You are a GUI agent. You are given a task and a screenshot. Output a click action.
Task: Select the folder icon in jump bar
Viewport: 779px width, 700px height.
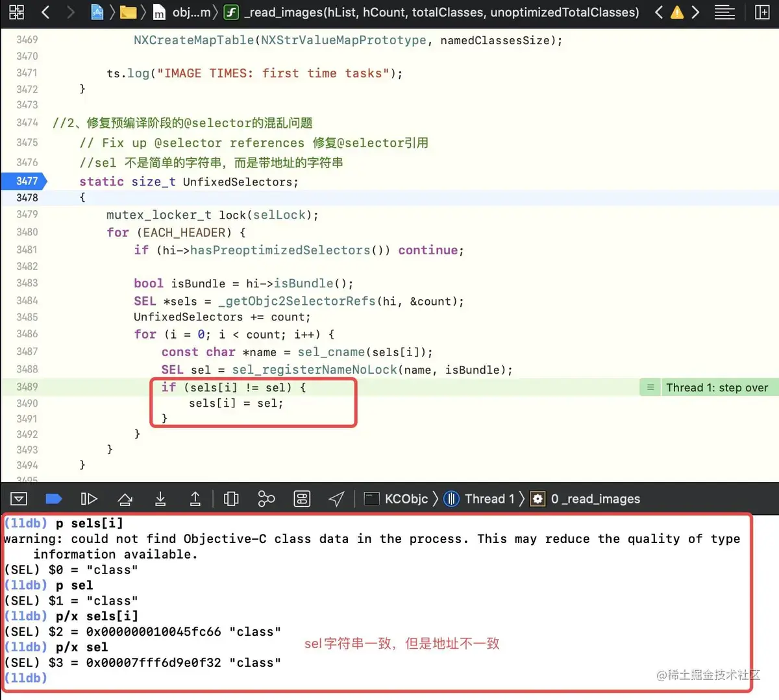click(x=129, y=12)
